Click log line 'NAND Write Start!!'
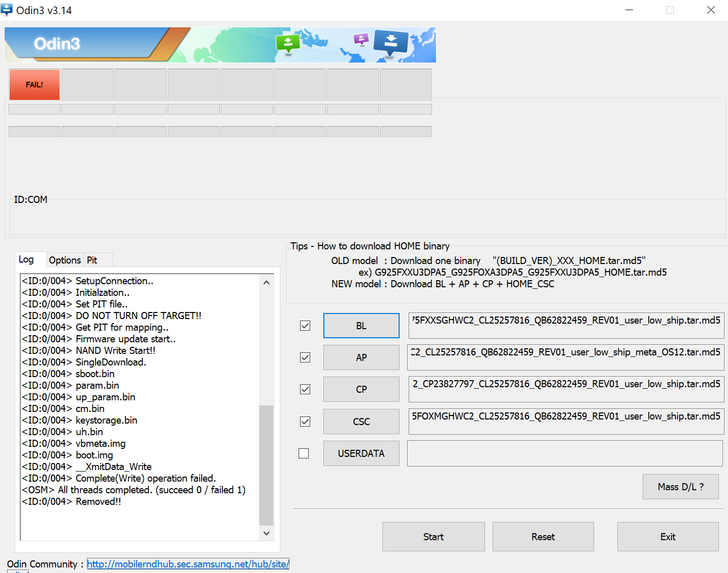This screenshot has width=728, height=573. point(89,350)
